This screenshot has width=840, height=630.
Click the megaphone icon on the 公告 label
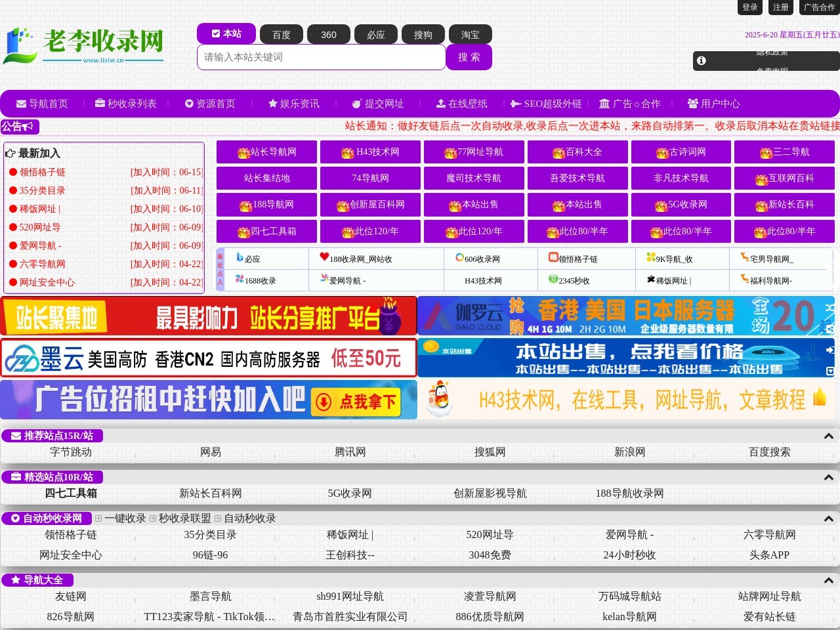click(29, 126)
